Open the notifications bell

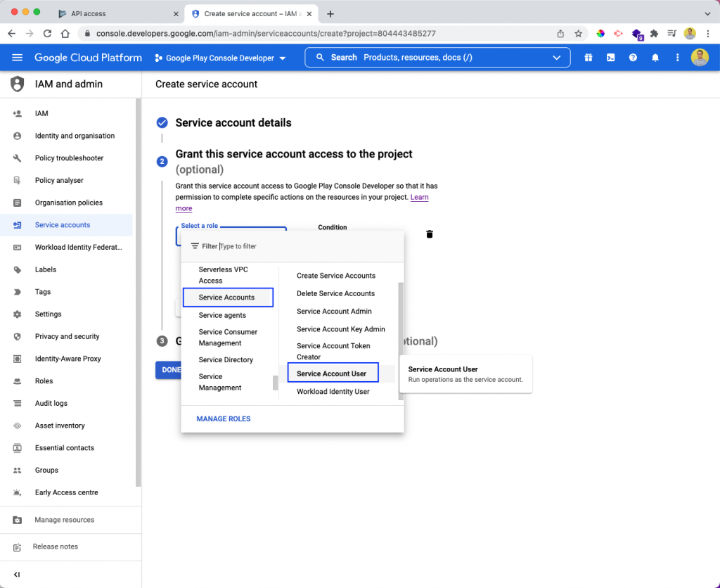[655, 58]
